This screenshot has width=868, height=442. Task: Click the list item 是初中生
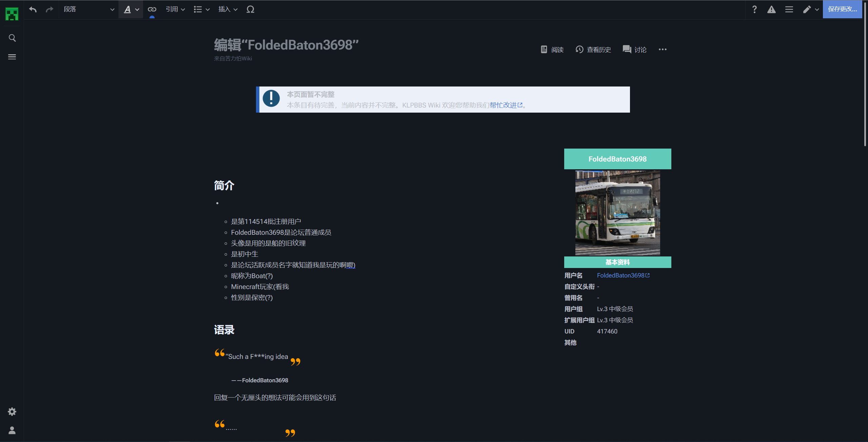click(x=244, y=254)
